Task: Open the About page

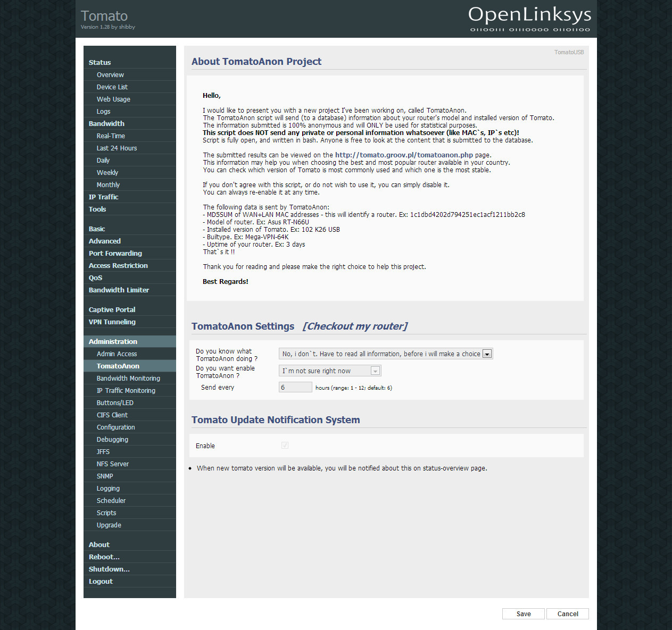Action: (129, 545)
